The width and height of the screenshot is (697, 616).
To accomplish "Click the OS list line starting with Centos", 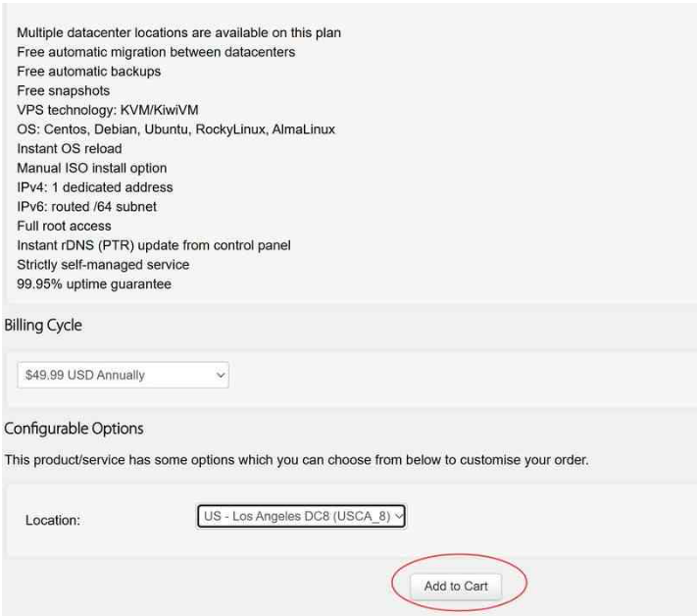I will [176, 129].
